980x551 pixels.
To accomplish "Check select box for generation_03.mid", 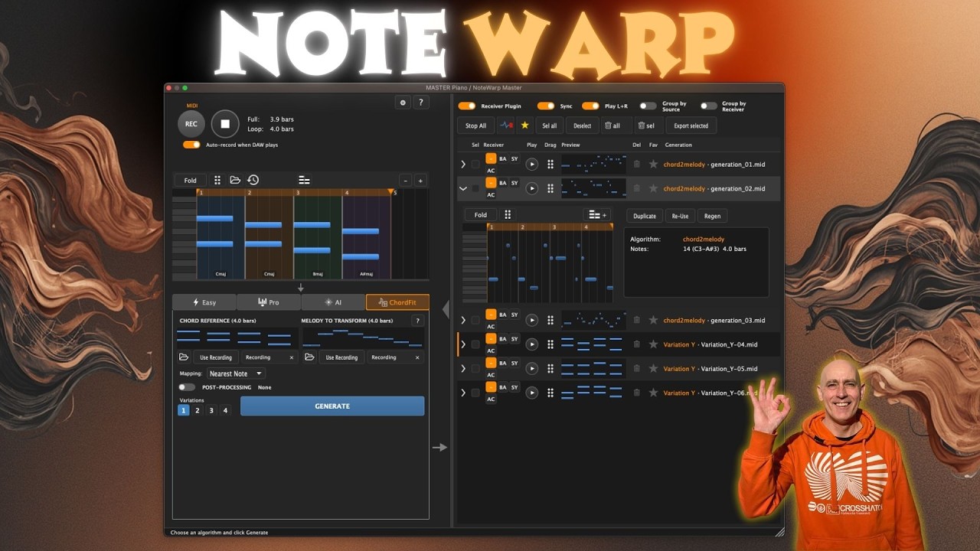I will tap(475, 320).
